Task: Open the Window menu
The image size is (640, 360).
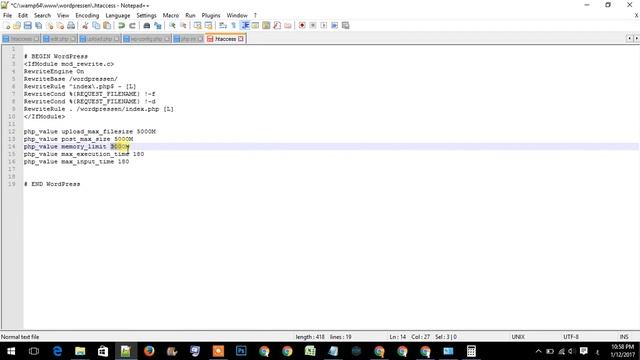Action: [x=237, y=16]
